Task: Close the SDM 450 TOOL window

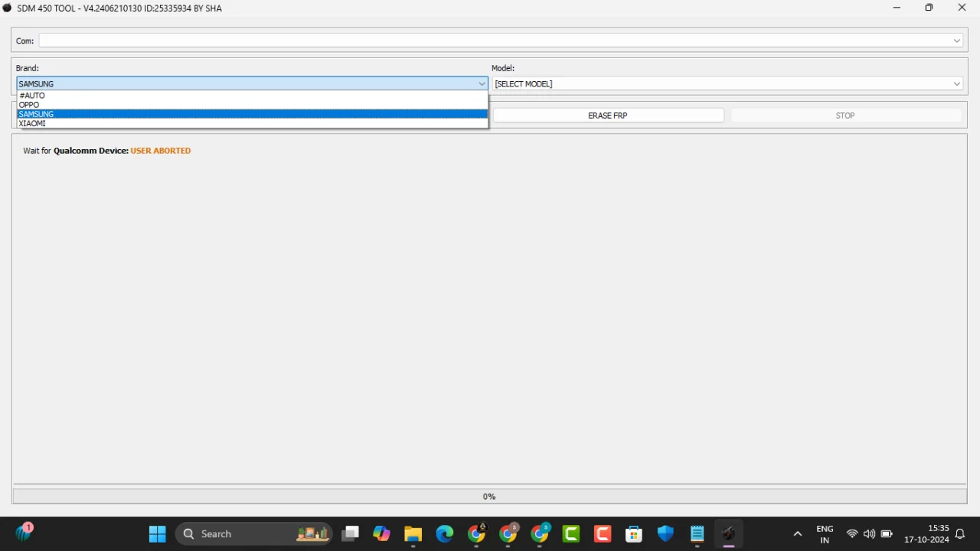Action: tap(962, 8)
